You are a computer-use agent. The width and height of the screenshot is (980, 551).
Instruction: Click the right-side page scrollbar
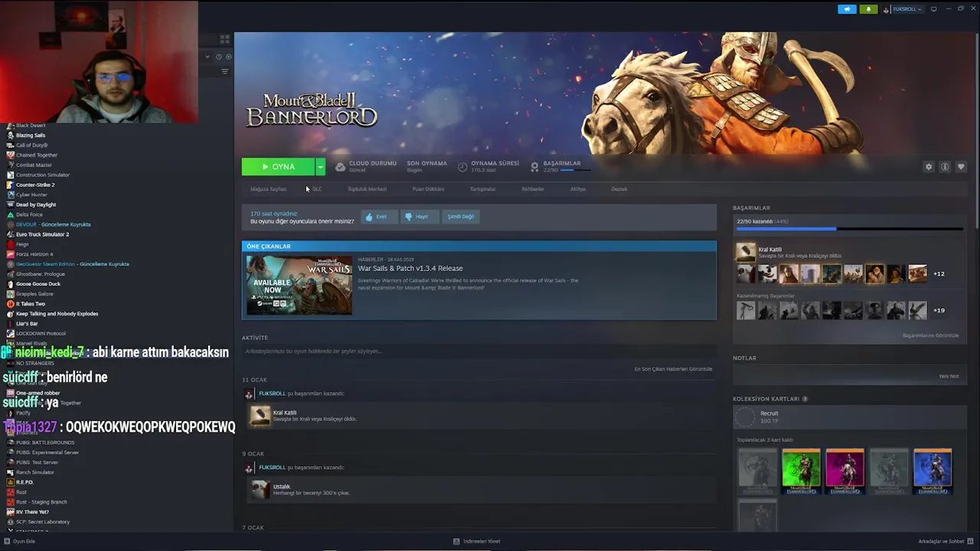coord(976,130)
